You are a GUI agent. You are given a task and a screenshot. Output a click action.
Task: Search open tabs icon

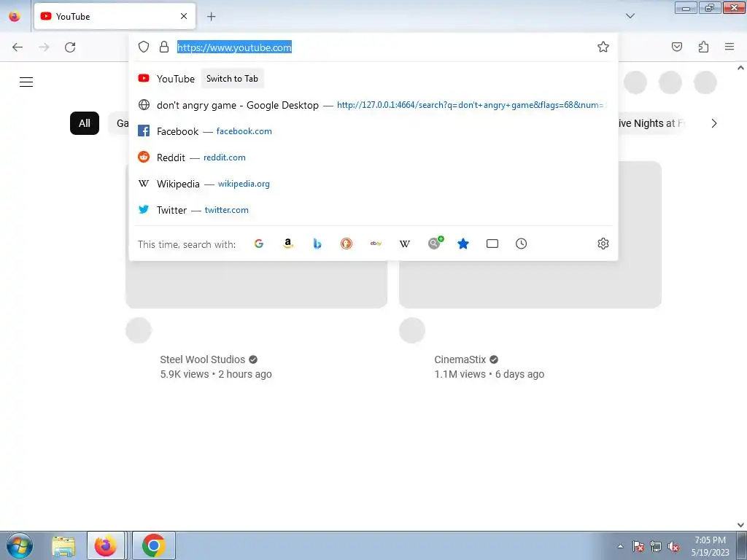point(492,244)
